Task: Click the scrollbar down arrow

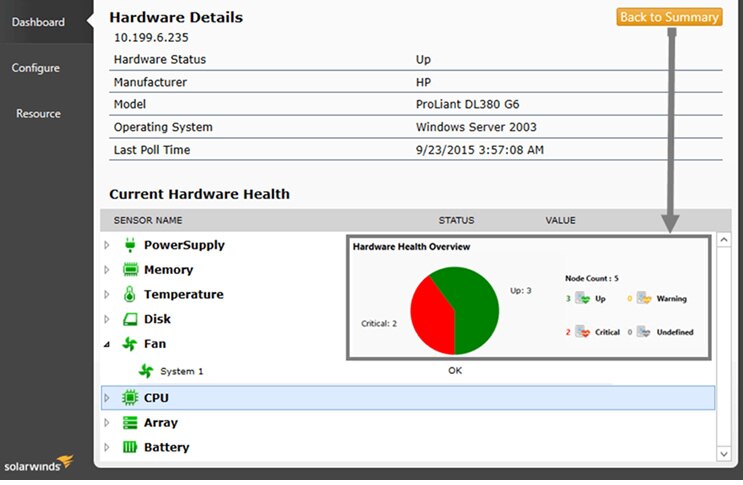Action: click(724, 454)
